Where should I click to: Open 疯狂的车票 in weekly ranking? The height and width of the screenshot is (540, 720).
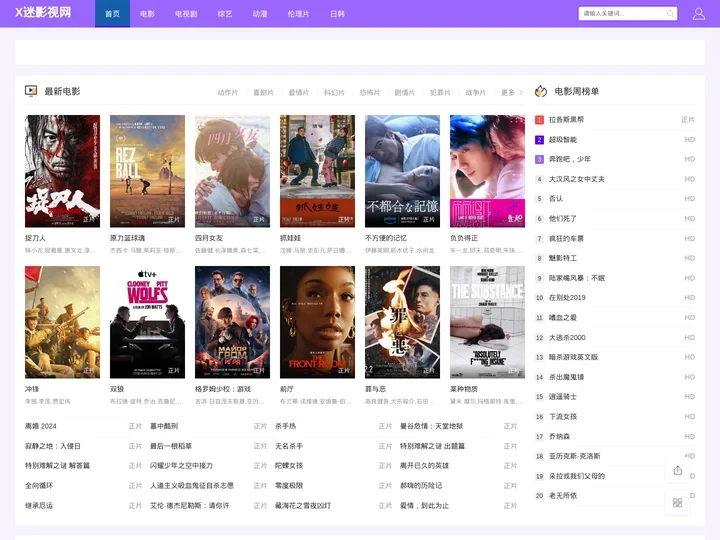(x=566, y=238)
